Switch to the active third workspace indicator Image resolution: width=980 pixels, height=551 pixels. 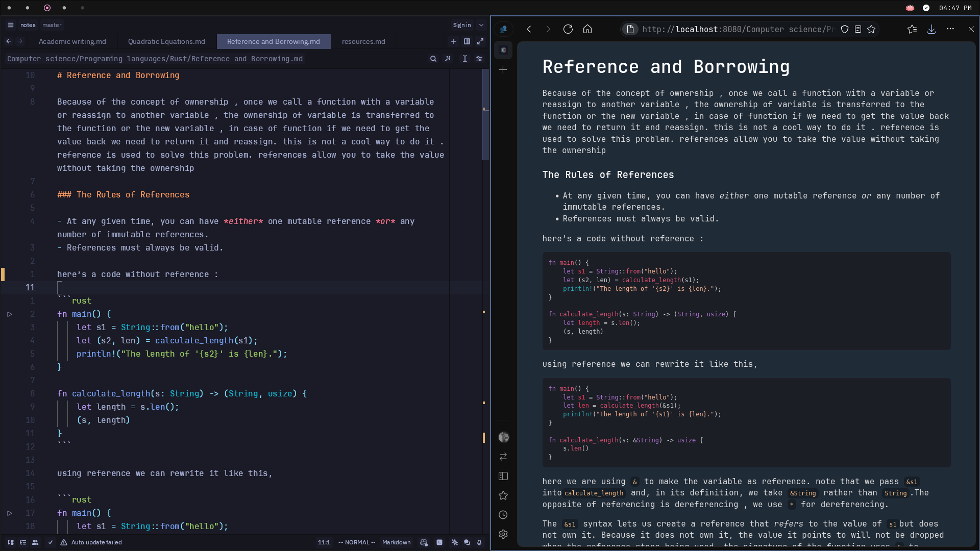coord(47,8)
